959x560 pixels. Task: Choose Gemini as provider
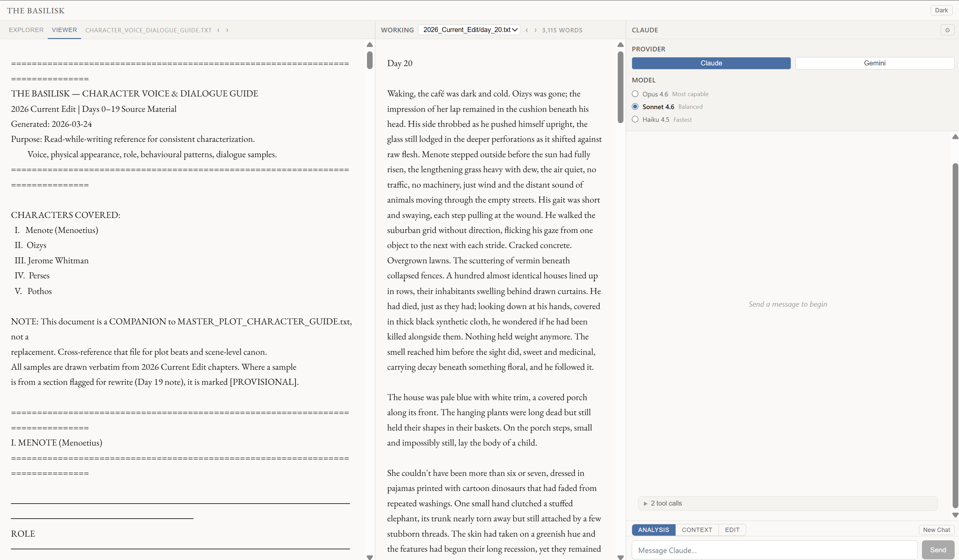pyautogui.click(x=875, y=63)
